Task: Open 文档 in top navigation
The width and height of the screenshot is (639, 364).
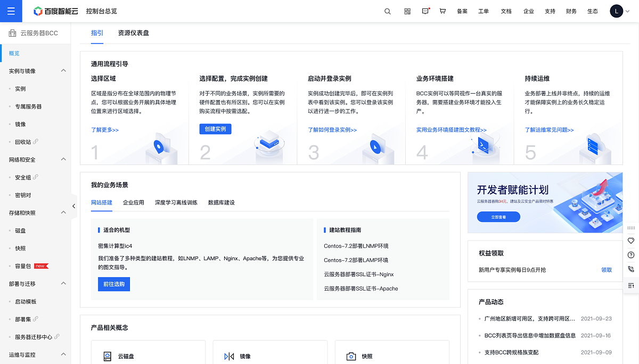Action: click(x=506, y=11)
